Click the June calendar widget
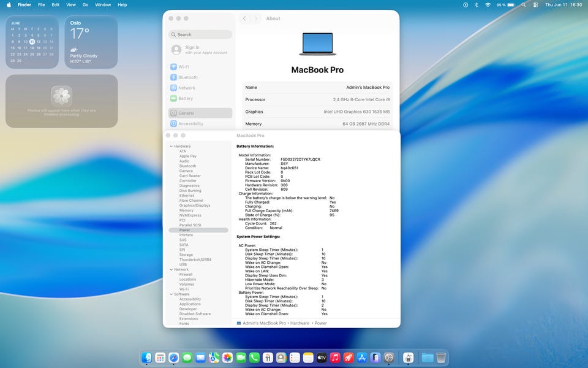This screenshot has height=368, width=588. click(x=32, y=42)
